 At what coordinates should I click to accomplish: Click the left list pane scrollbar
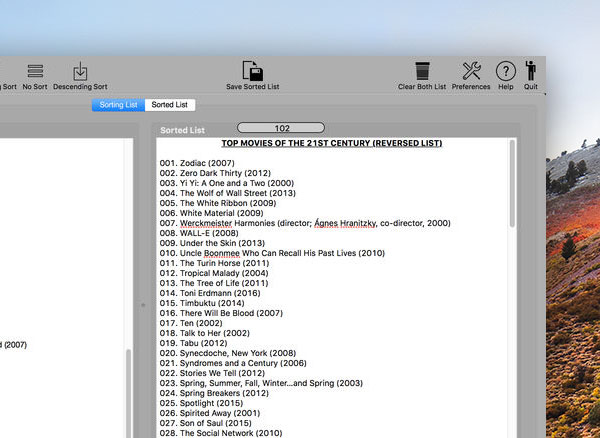[129, 393]
